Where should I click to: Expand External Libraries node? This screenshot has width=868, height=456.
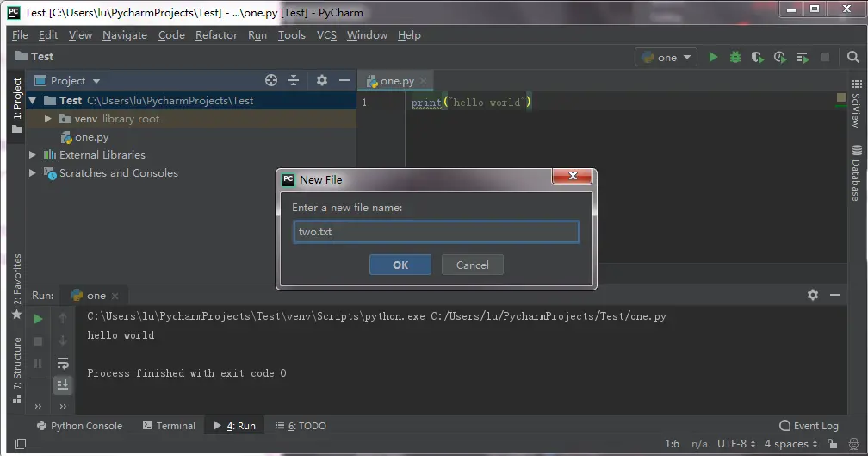[x=33, y=155]
